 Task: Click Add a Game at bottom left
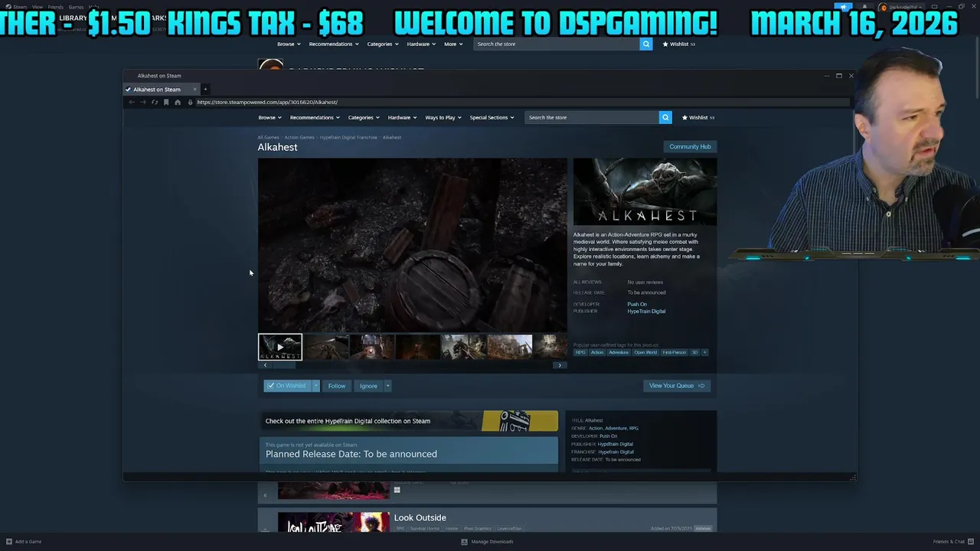(x=24, y=542)
